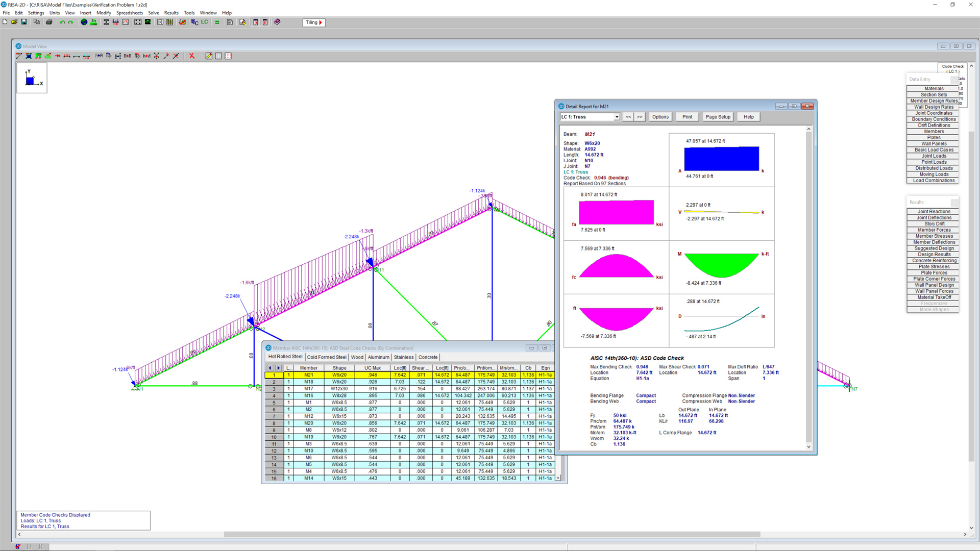Screen dimensions: 980x551
Task: Click the draw members tool icon
Action: coord(19,56)
